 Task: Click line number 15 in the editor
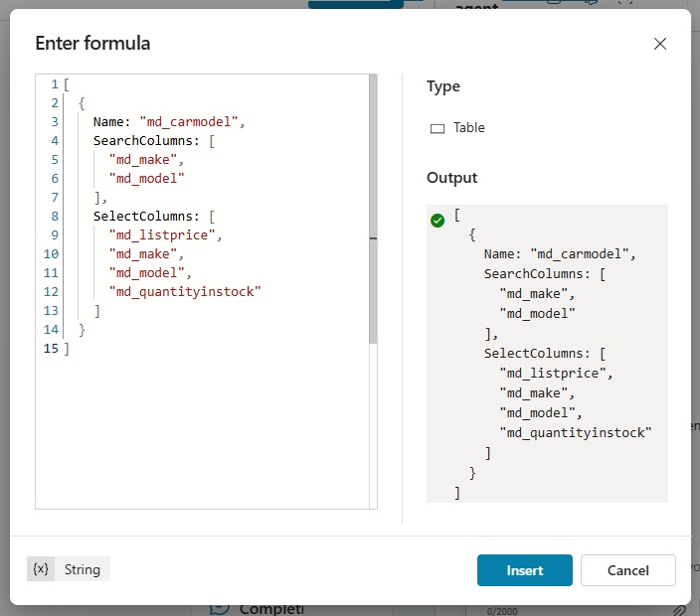click(51, 349)
